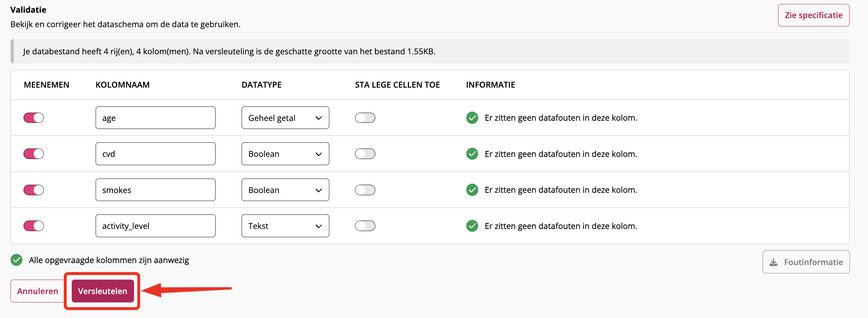
Task: Expand the Boolean datatype dropdown for cvd
Action: click(x=285, y=154)
